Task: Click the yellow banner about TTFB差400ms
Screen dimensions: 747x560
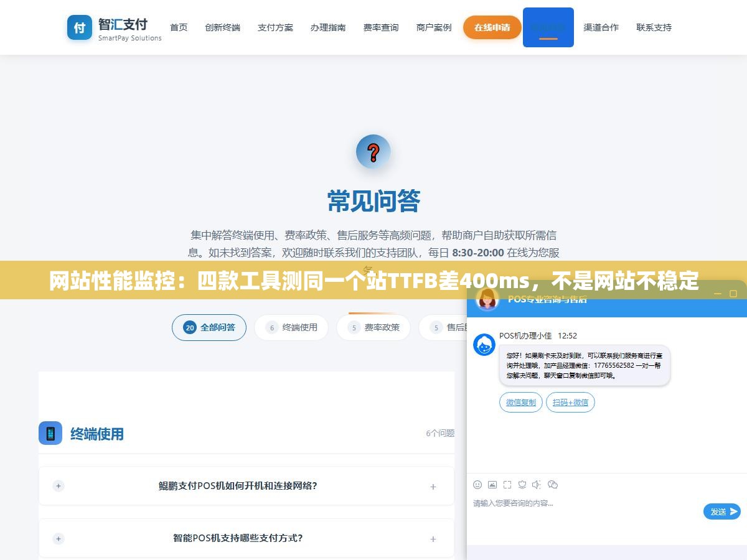Action: [x=374, y=281]
